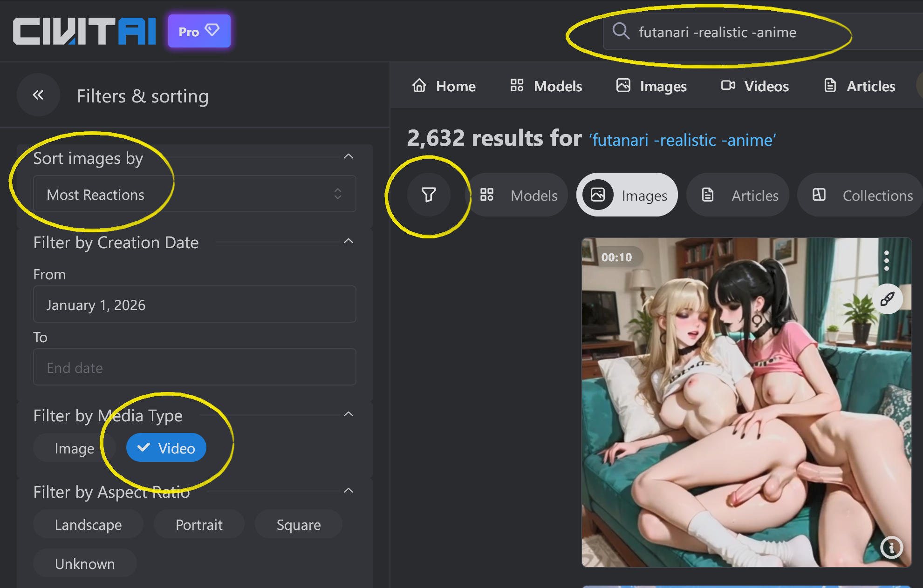Click the remix brush icon on the video card

point(887,299)
